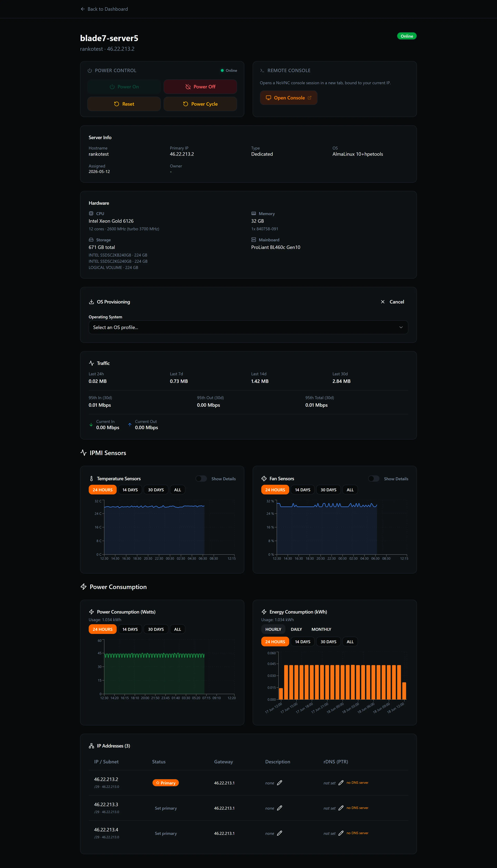
Task: Edit rDNS pencil icon for 46.22.213.4
Action: 341,833
